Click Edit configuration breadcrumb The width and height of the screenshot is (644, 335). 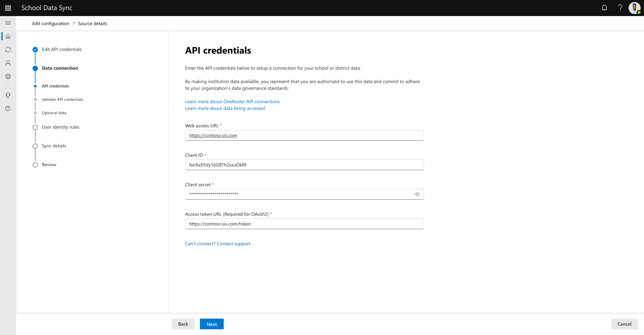tap(51, 23)
